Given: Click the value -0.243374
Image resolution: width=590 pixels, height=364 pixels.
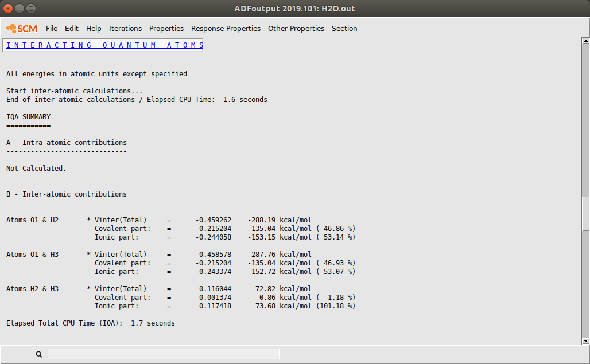Looking at the screenshot, I should pos(214,272).
